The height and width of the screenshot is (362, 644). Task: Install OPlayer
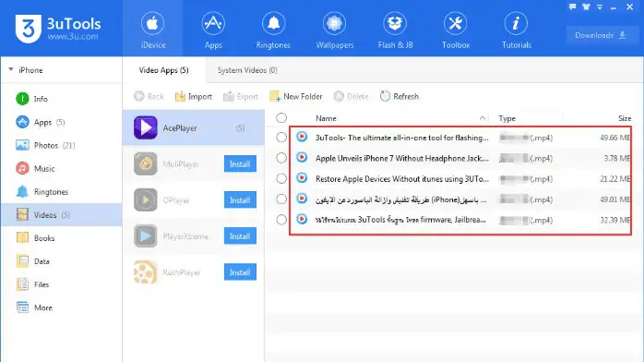(240, 200)
